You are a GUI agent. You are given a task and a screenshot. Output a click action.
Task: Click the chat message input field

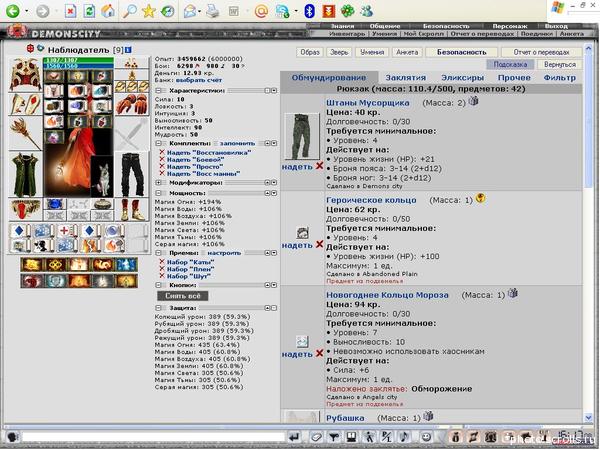coord(153,437)
